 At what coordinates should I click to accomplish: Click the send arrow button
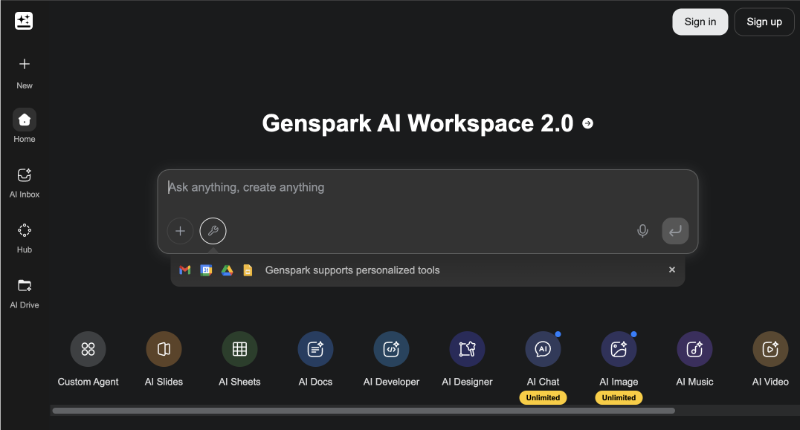[x=675, y=231]
